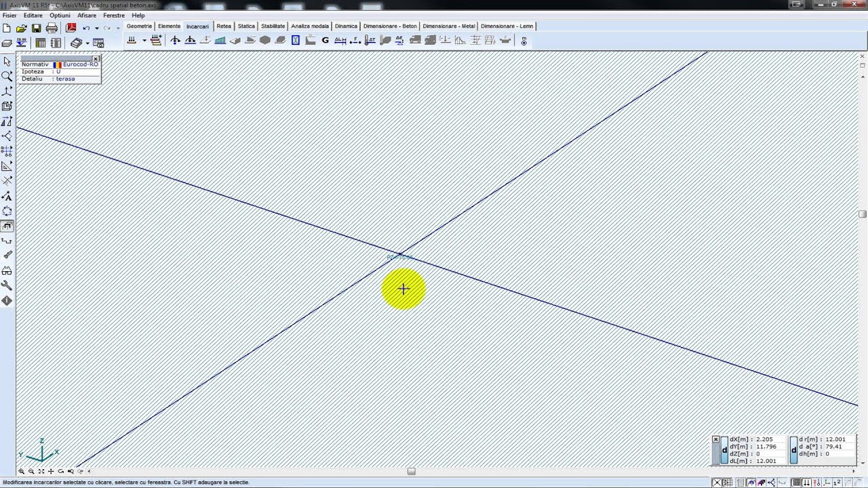
Task: Open the Afisare menu
Action: 87,15
